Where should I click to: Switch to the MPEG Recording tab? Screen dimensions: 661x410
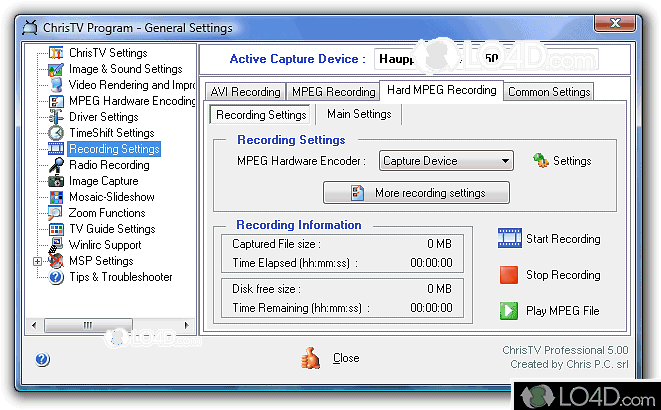(x=333, y=91)
